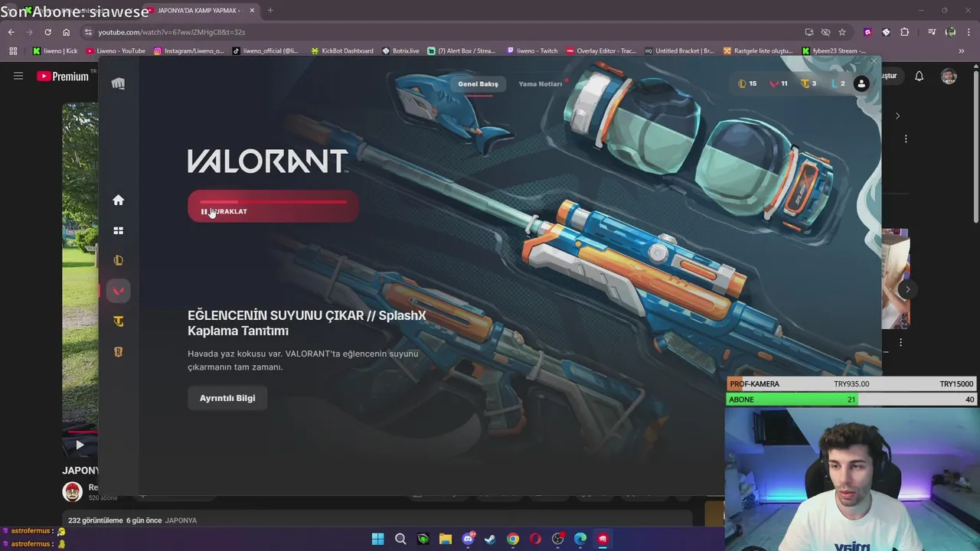980x551 pixels.
Task: Expand the bookmarks overflow chevron
Action: 962,51
